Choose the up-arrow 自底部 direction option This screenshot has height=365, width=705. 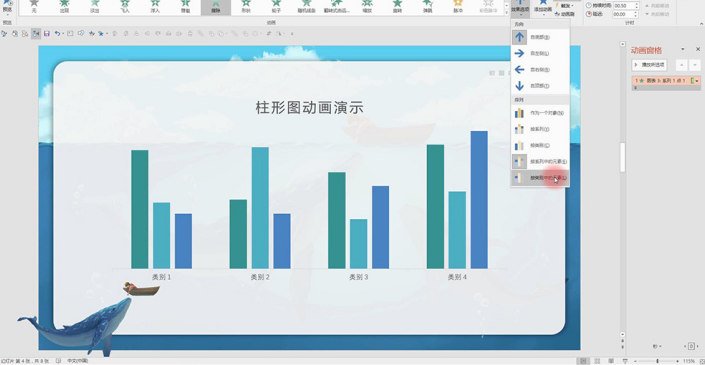[540, 37]
